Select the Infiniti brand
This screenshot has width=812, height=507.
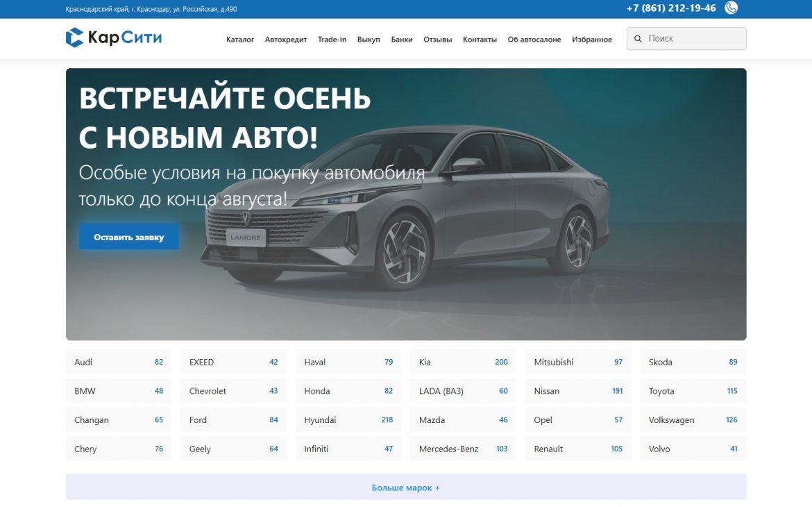(348, 449)
